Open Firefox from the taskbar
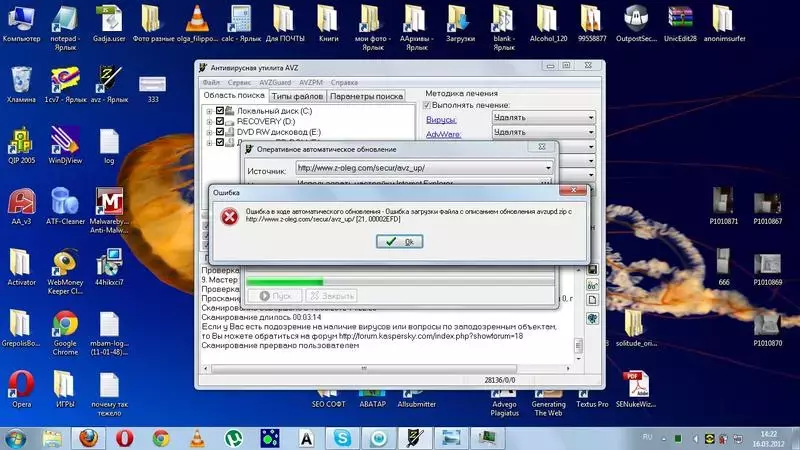The image size is (800, 450). point(88,438)
